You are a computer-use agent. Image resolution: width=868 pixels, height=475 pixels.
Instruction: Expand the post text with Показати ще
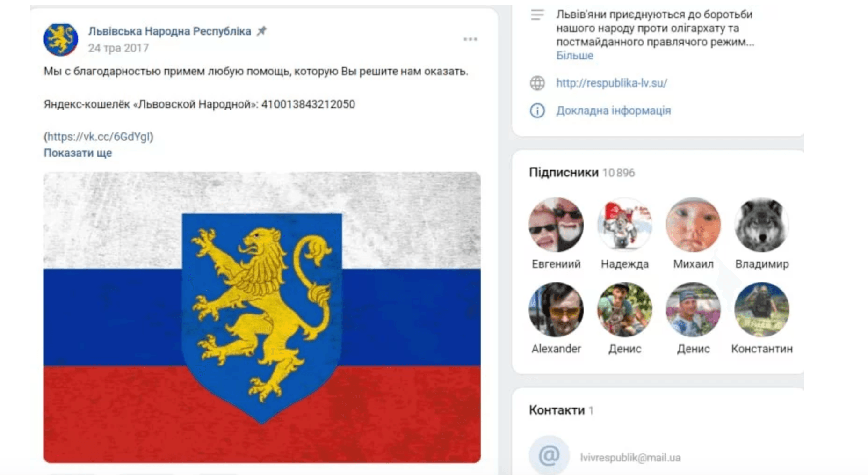click(x=78, y=153)
